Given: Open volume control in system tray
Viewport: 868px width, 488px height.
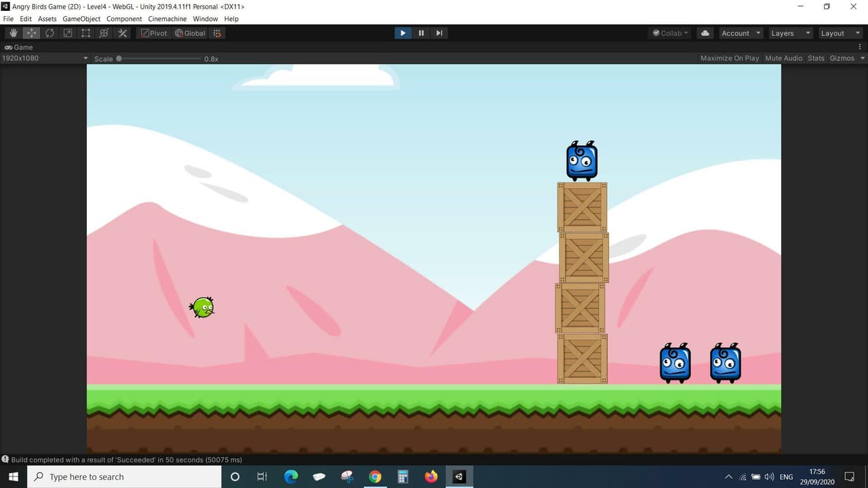Looking at the screenshot, I should (769, 477).
